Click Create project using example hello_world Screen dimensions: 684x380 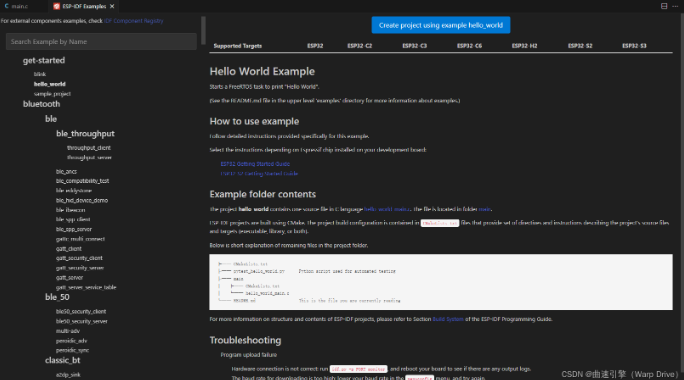click(x=441, y=25)
